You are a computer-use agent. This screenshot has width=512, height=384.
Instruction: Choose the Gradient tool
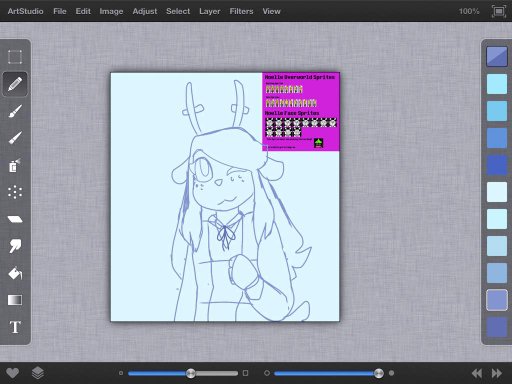click(x=15, y=300)
